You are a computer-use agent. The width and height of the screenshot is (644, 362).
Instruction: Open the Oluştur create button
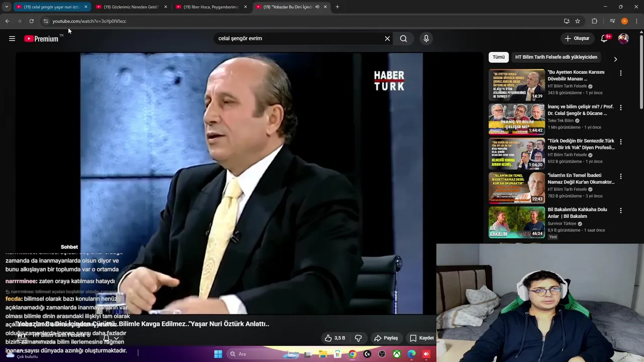[x=577, y=38]
